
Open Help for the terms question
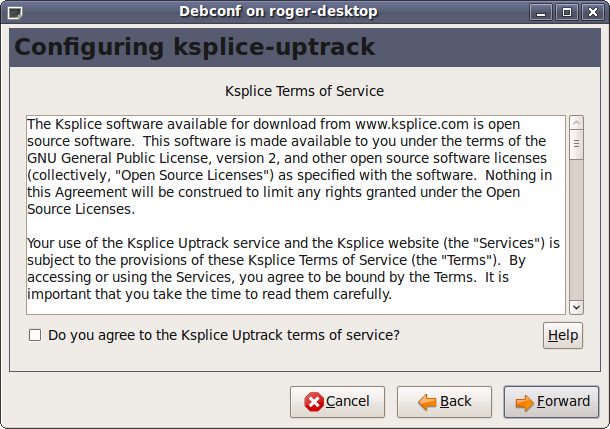click(x=563, y=335)
